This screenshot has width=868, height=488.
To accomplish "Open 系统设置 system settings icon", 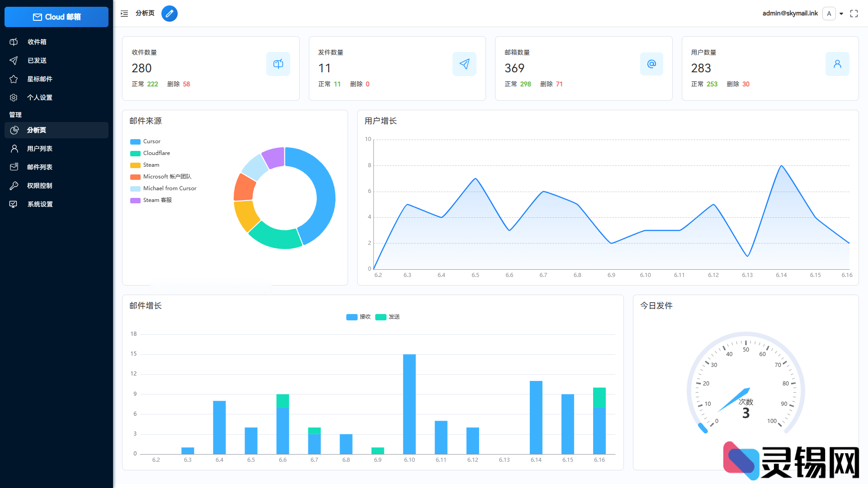I will [14, 204].
